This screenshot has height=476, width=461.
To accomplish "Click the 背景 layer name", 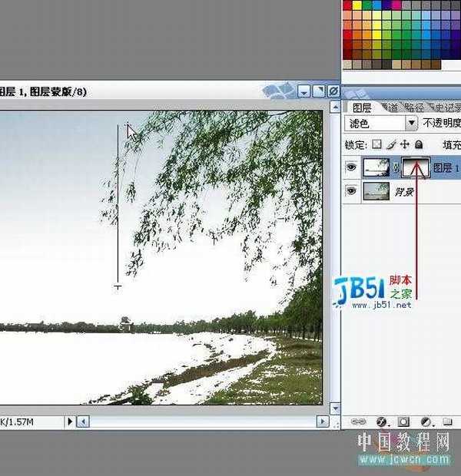I will point(404,192).
